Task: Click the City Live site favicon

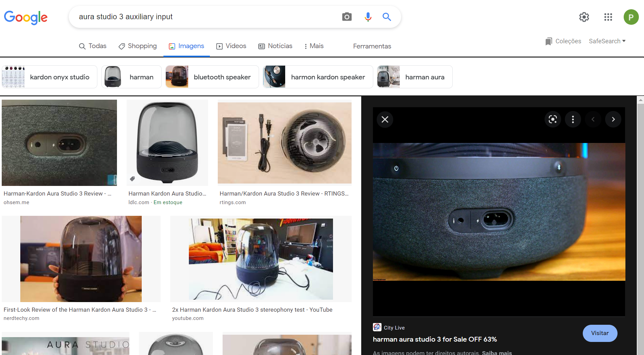Action: click(x=377, y=327)
